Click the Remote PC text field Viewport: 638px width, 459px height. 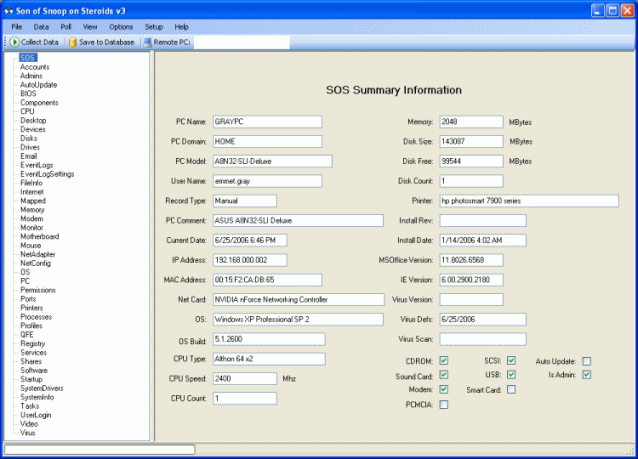click(x=240, y=43)
